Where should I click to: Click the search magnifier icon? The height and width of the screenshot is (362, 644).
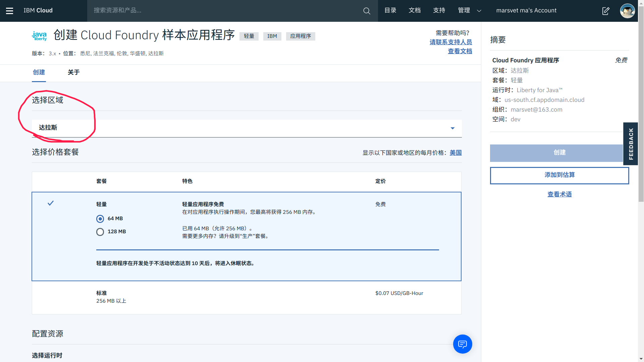[x=367, y=11]
